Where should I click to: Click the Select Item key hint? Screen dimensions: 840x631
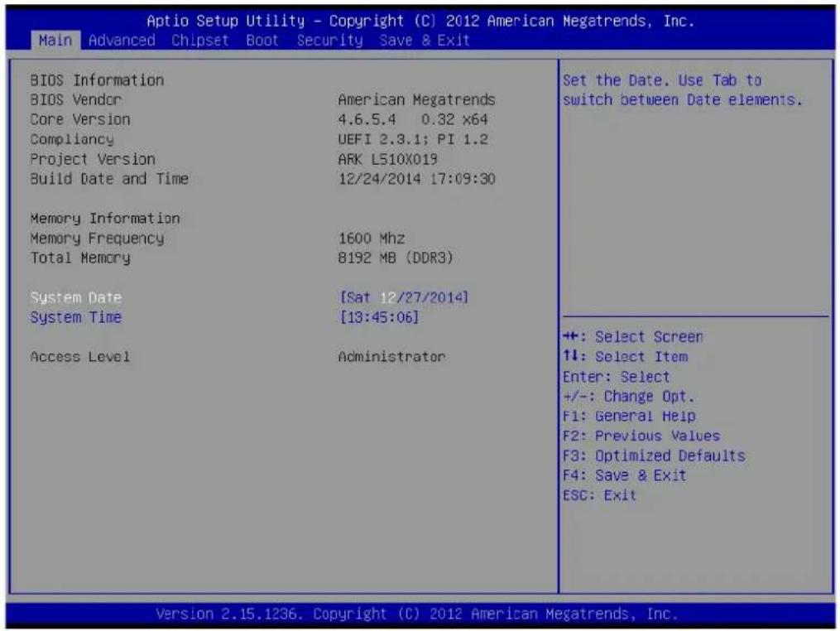pos(625,357)
